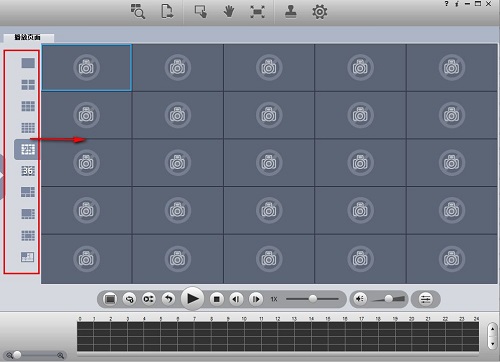Image resolution: width=500 pixels, height=362 pixels.
Task: Select the top-right corner video window
Action: (452, 68)
